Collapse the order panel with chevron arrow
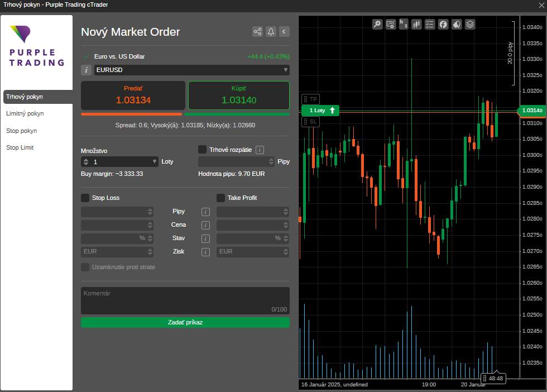The height and width of the screenshot is (392, 547). coord(284,32)
